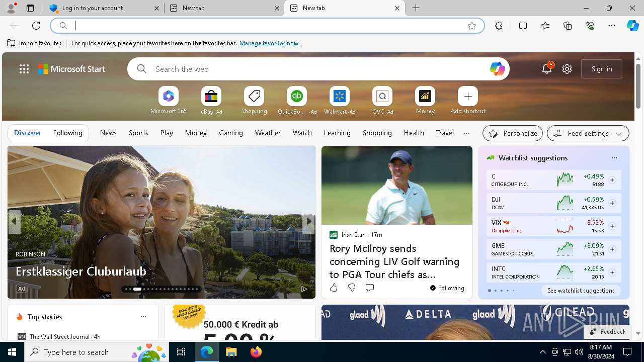Toggle Split screen icon

pos(523,26)
